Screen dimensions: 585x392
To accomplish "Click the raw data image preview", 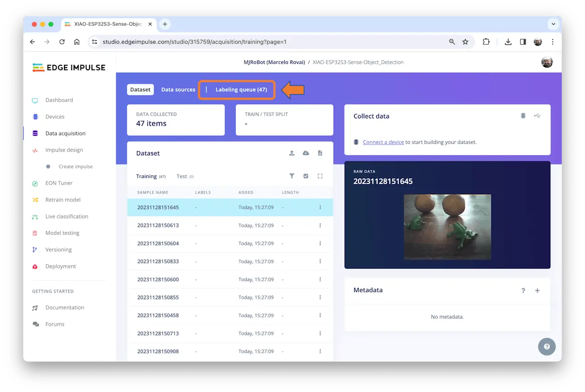I will click(447, 227).
